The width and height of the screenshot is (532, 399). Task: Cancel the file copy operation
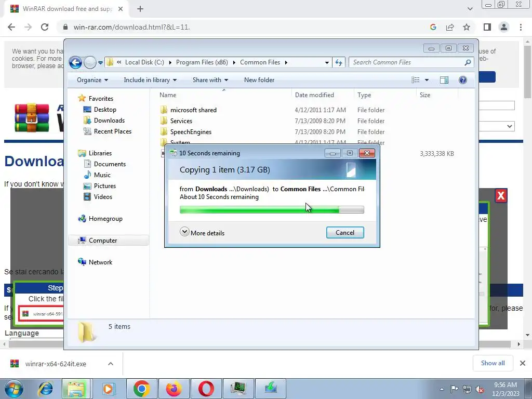click(x=345, y=233)
